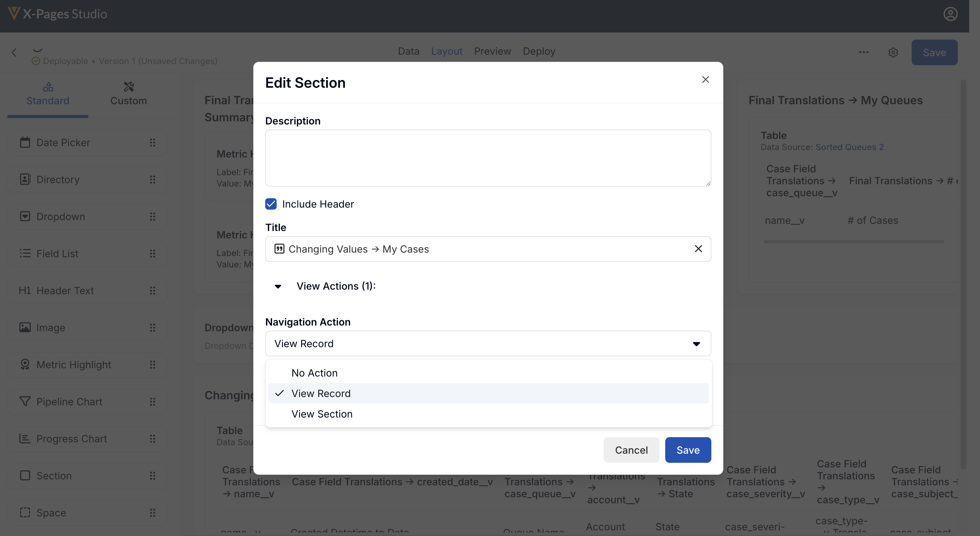Click the user account profile icon
Viewport: 980px width, 536px height.
click(950, 14)
